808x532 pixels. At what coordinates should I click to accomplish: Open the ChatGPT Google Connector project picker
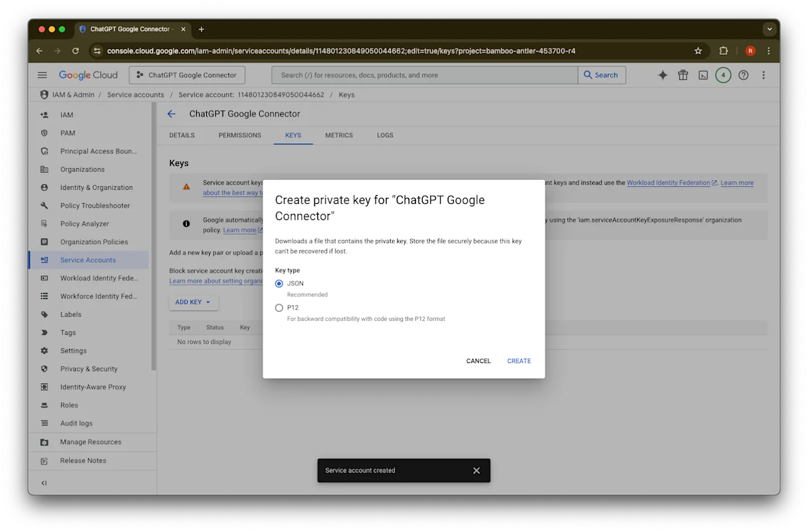point(187,75)
